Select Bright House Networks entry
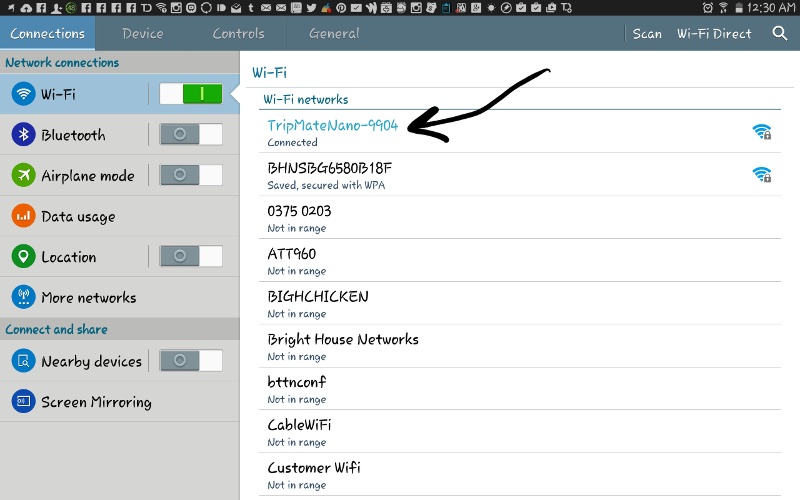Viewport: 800px width, 500px height. [519, 346]
